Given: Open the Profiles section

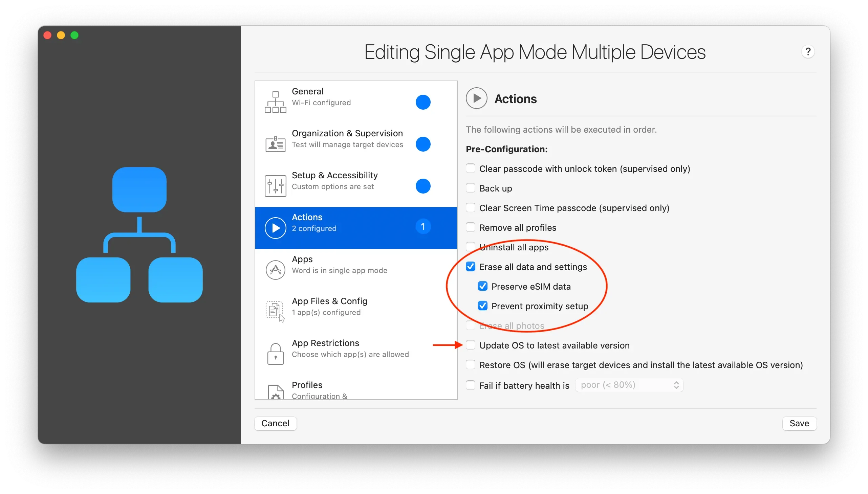Looking at the screenshot, I should tap(340, 387).
